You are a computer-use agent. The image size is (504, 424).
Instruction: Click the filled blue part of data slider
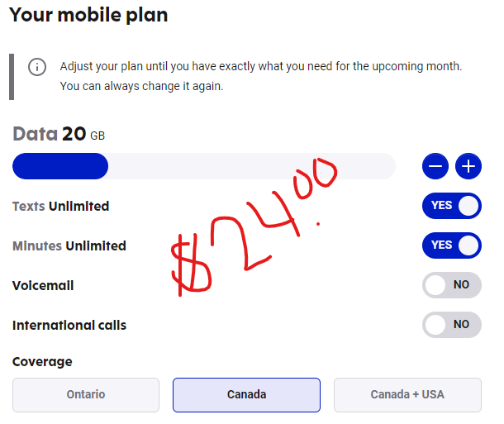[60, 166]
